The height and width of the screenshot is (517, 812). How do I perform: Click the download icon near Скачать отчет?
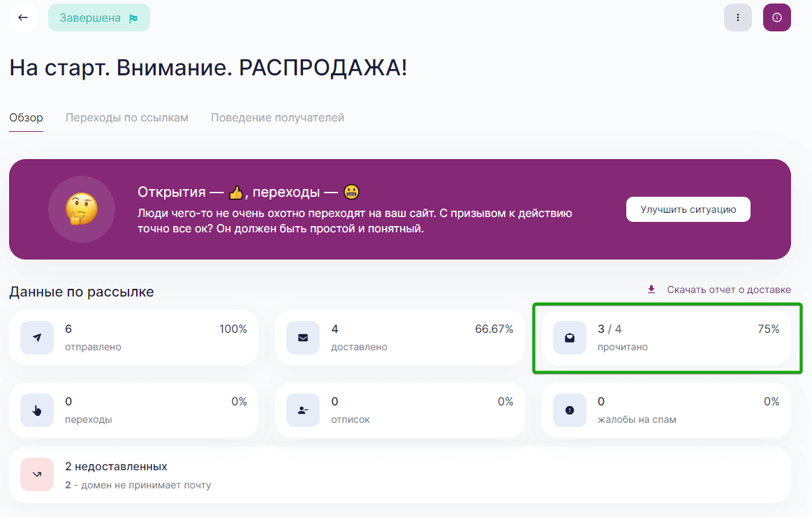pyautogui.click(x=651, y=289)
